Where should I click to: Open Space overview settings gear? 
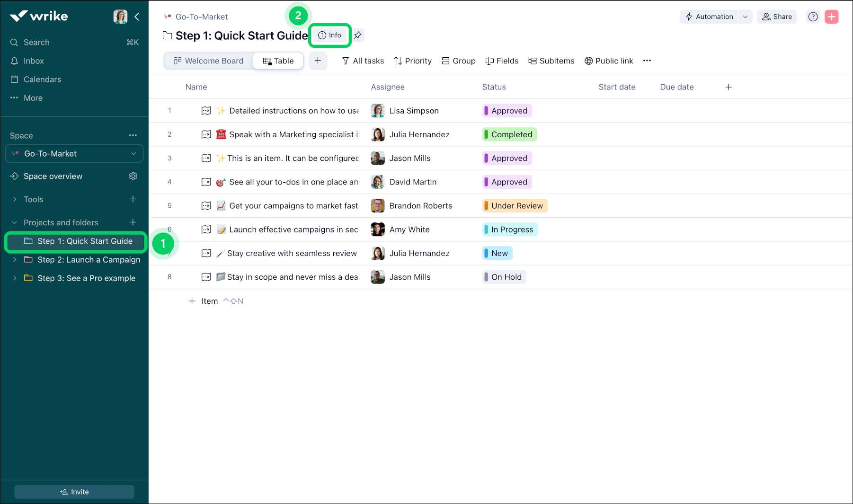[x=133, y=176]
